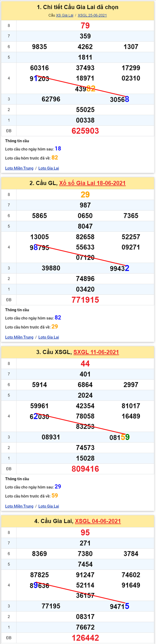Click Loto Gia Lai link in section 2
The image size is (156, 644).
coord(49,337)
